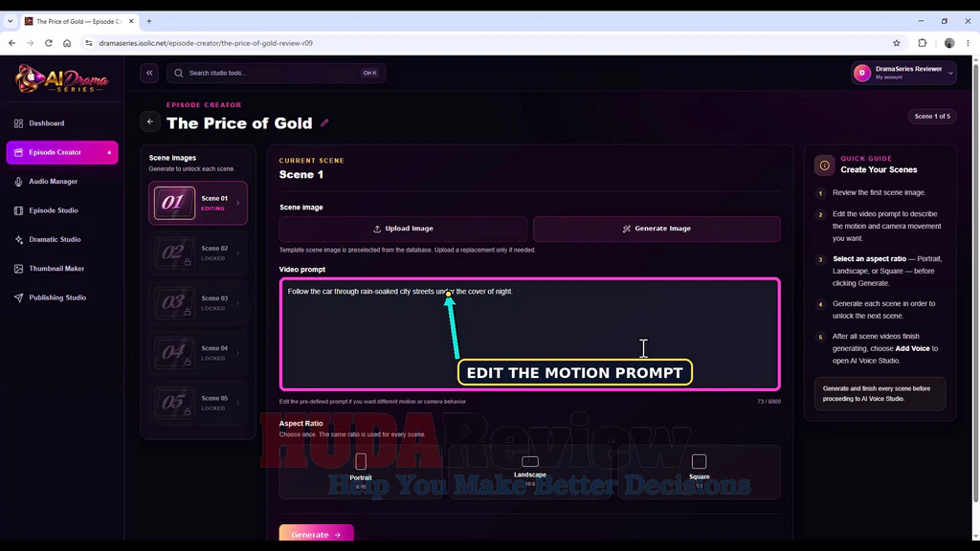
Task: Expand the Scene 01 chevron
Action: 237,203
